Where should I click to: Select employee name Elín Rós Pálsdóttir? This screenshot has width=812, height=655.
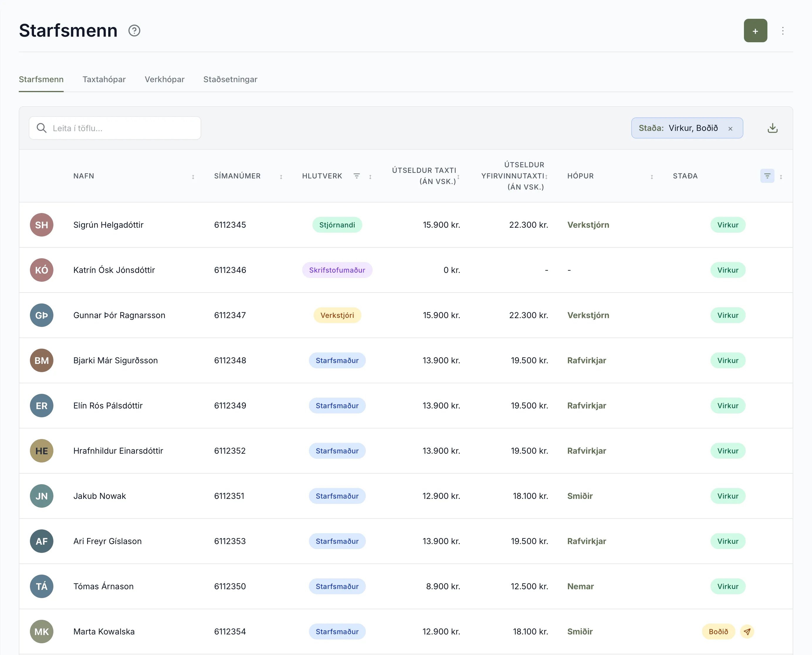click(108, 406)
